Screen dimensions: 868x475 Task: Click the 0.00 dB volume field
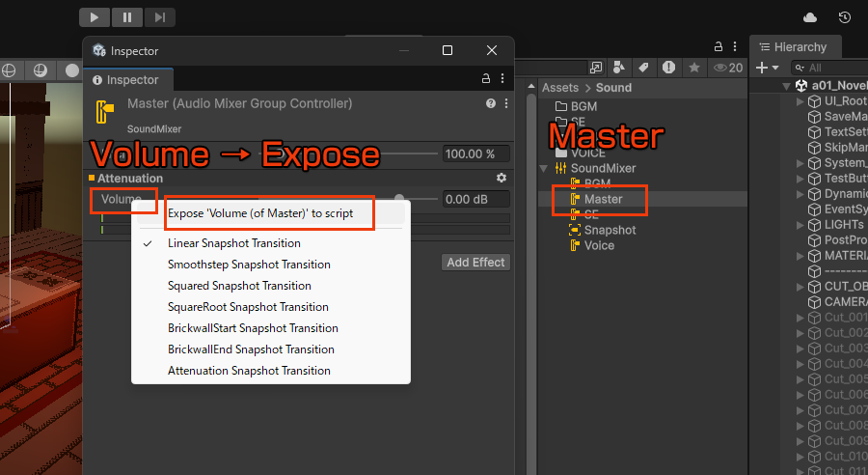pos(475,200)
